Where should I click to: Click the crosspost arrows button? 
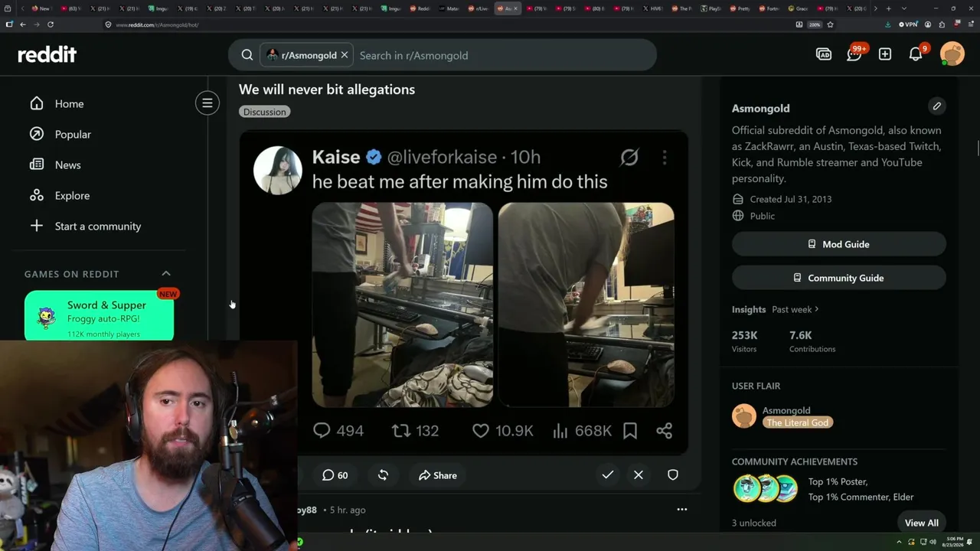(383, 475)
